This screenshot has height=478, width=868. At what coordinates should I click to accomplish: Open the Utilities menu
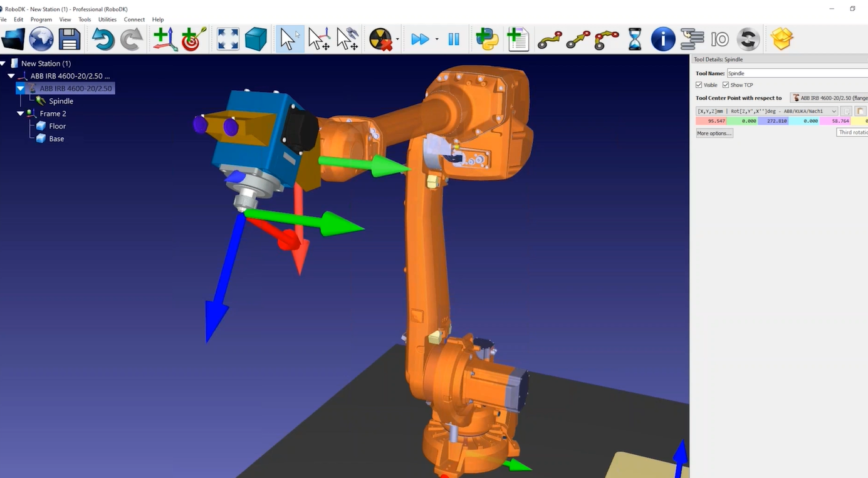coord(107,19)
